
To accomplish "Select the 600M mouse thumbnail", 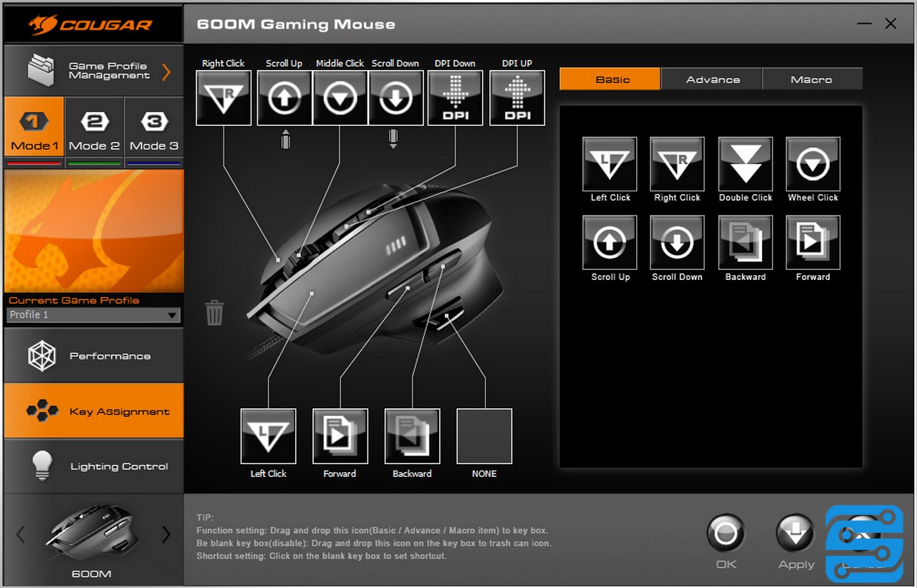I will (92, 531).
